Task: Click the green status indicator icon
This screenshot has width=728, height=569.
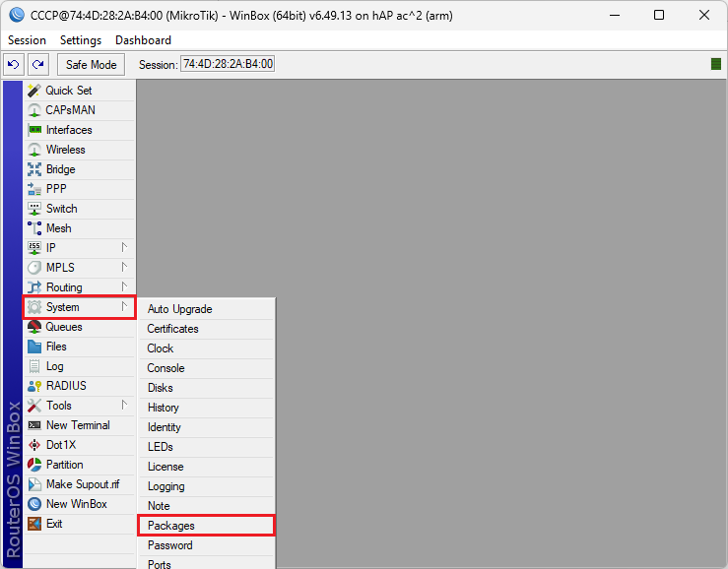Action: point(715,64)
